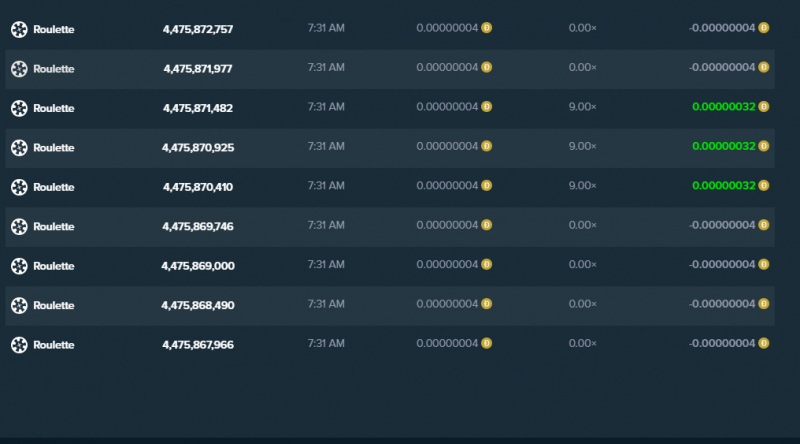
Task: Click roulette icon for bet 4,475,869,746
Action: [x=19, y=226]
